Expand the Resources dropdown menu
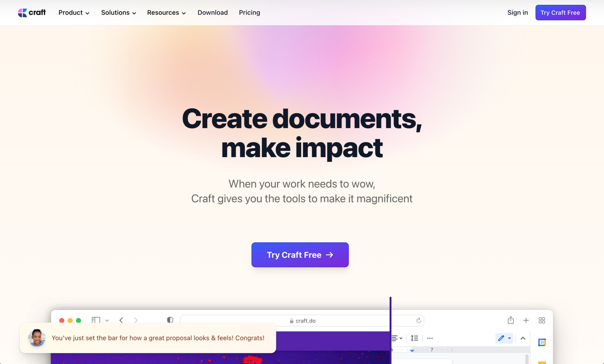The width and height of the screenshot is (604, 364). [166, 12]
